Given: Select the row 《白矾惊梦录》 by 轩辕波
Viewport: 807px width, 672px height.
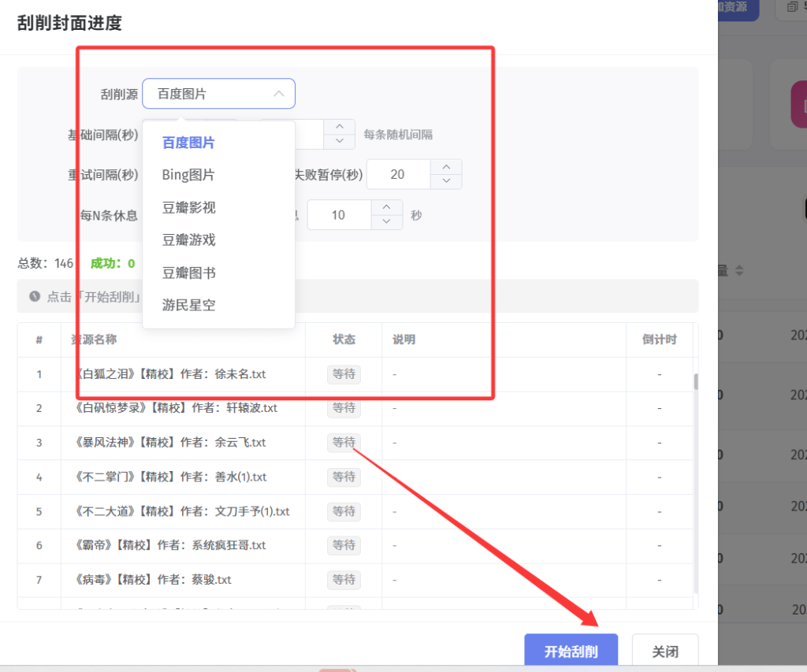Looking at the screenshot, I should coord(355,409).
